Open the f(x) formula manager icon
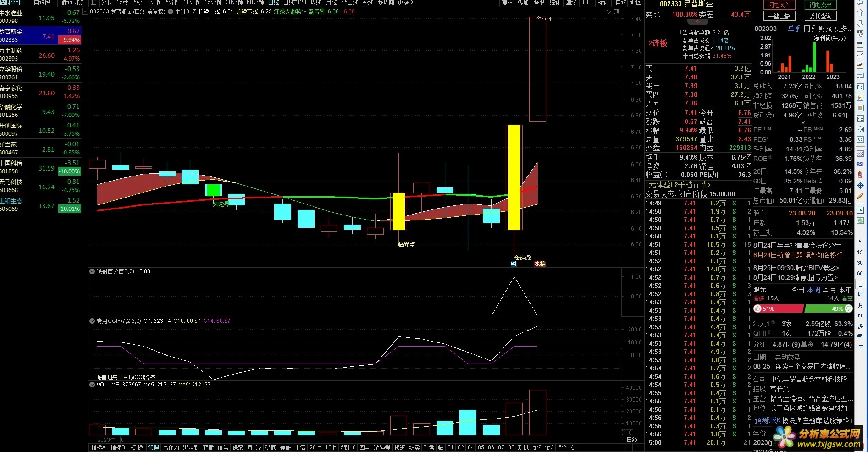Viewport: 868px width, 452px height. click(860, 129)
